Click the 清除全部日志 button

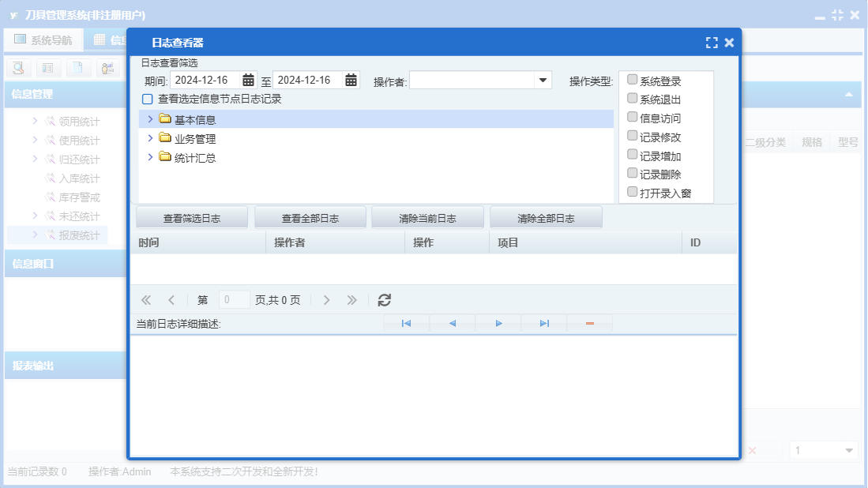point(546,218)
